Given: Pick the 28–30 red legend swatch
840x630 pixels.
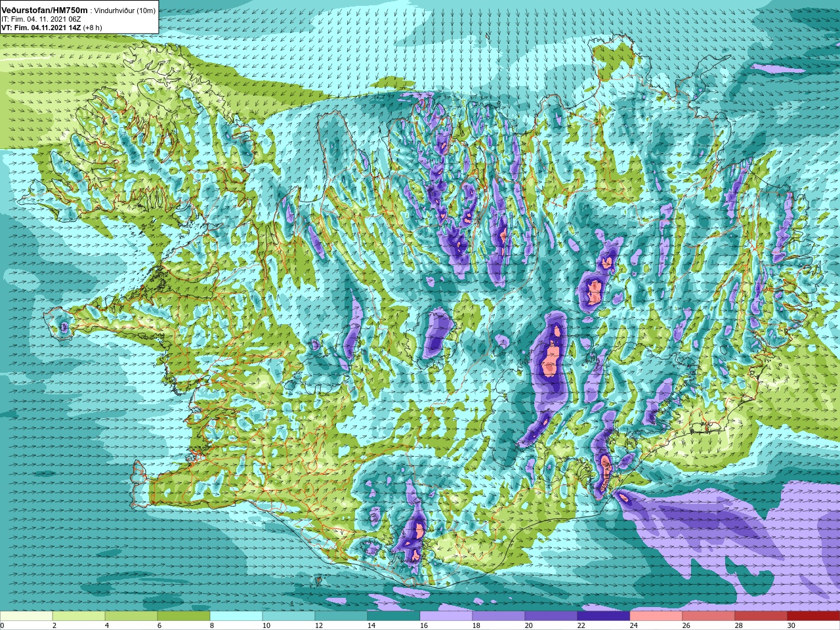Looking at the screenshot, I should tap(761, 616).
